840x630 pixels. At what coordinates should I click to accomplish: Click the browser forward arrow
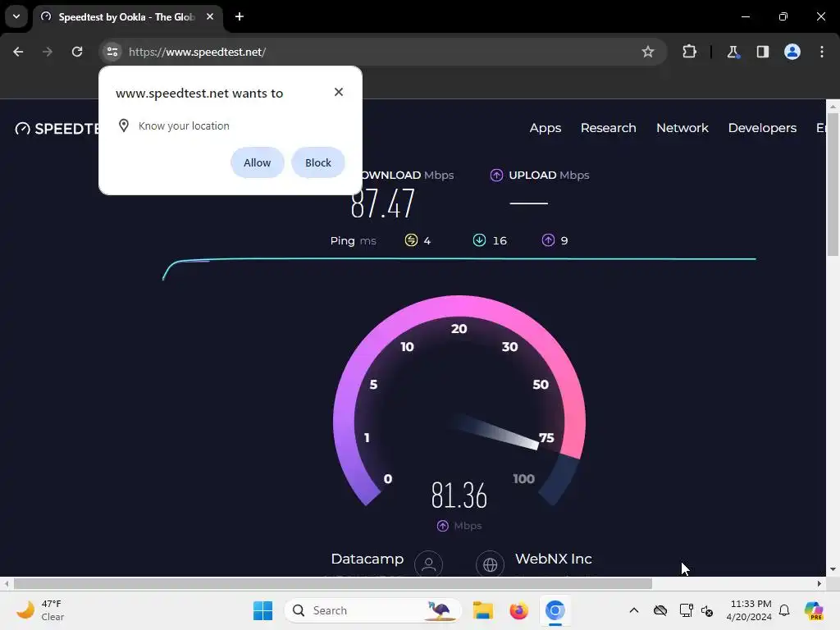point(48,52)
